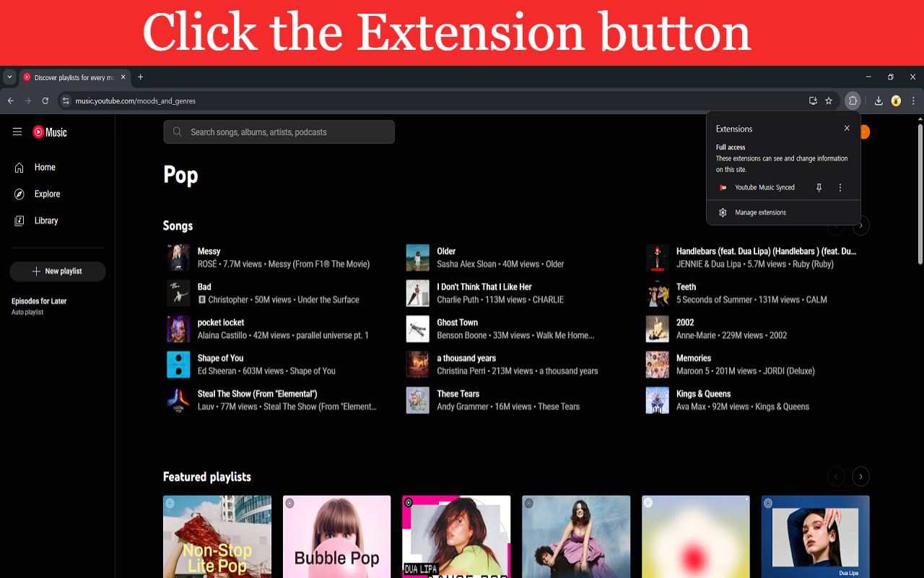Viewport: 924px width, 578px height.
Task: Click Shape of You song thumbnail
Action: click(178, 364)
